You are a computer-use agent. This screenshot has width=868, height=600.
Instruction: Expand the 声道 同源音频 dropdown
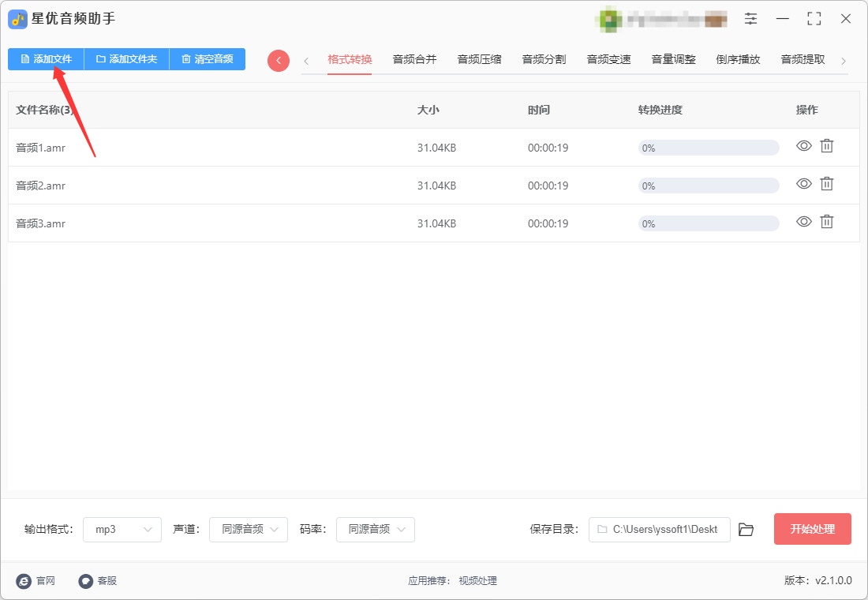(249, 530)
